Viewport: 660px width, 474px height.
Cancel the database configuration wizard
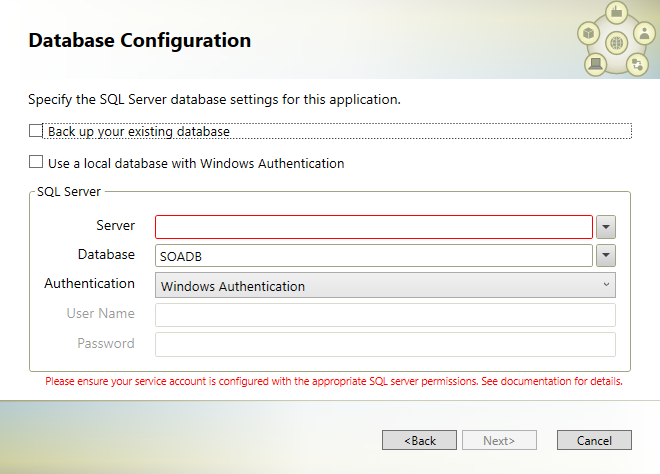tap(594, 440)
